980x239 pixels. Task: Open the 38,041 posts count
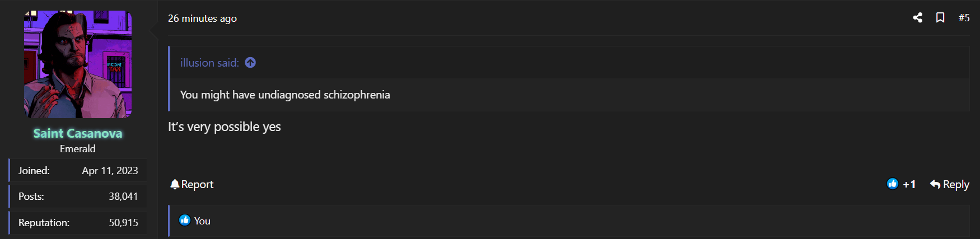123,196
